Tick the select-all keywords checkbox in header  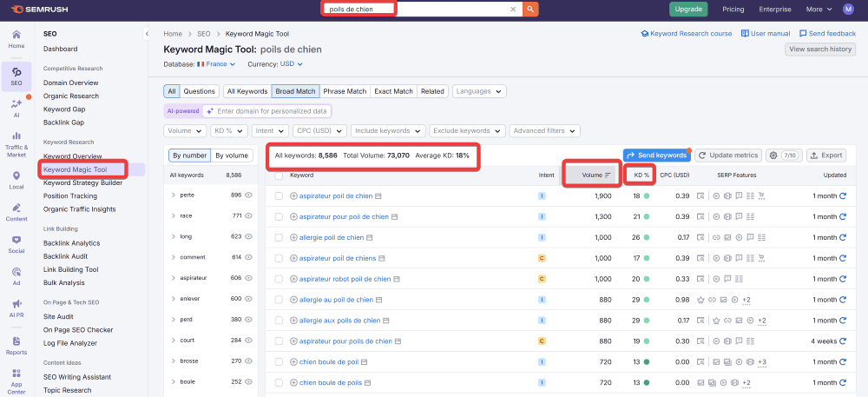point(279,175)
